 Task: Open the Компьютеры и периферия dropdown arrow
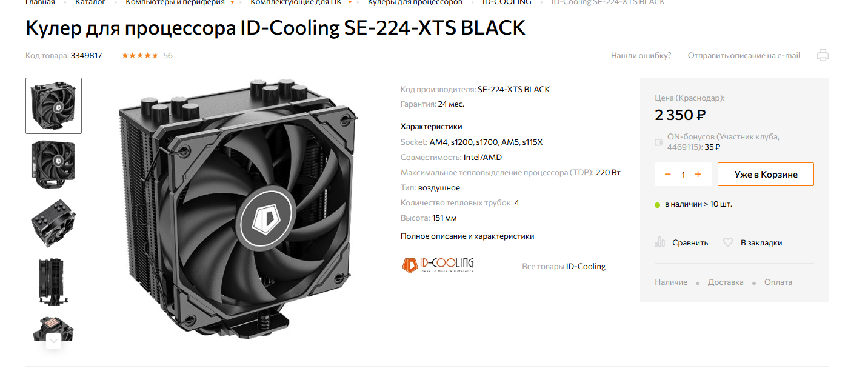tap(232, 2)
